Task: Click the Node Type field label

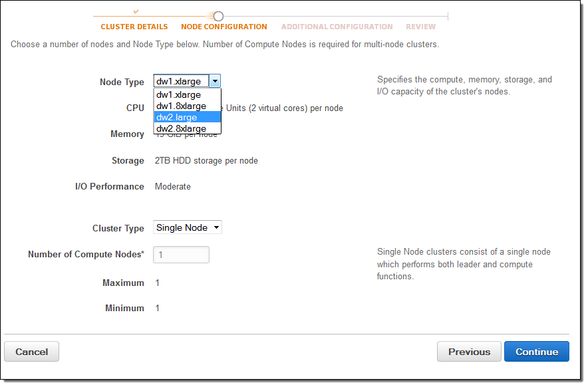Action: point(122,82)
